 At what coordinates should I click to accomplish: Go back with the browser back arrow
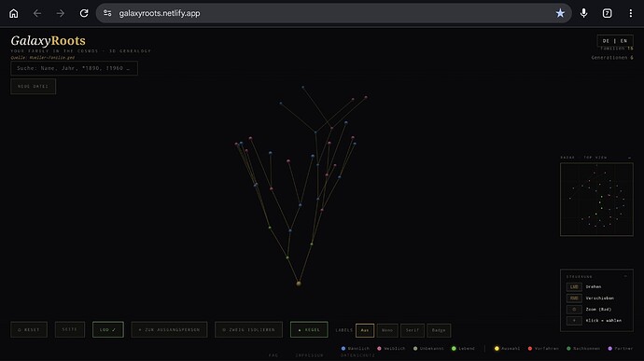tap(37, 13)
